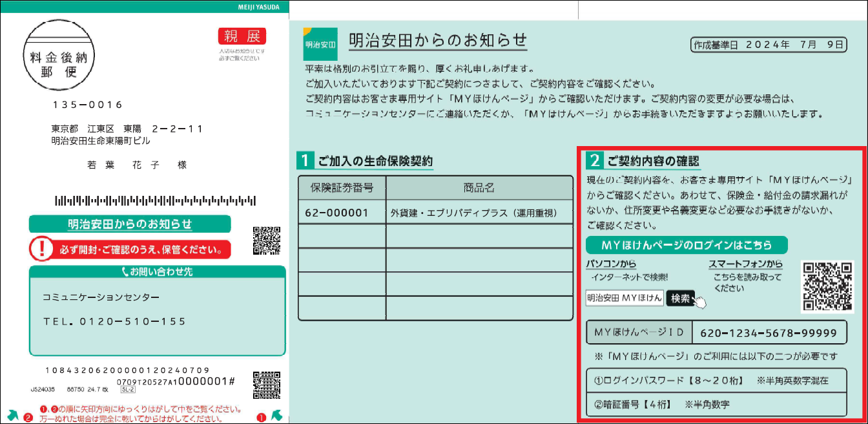Click the SL-2 boxed code
The width and height of the screenshot is (868, 424).
(127, 390)
